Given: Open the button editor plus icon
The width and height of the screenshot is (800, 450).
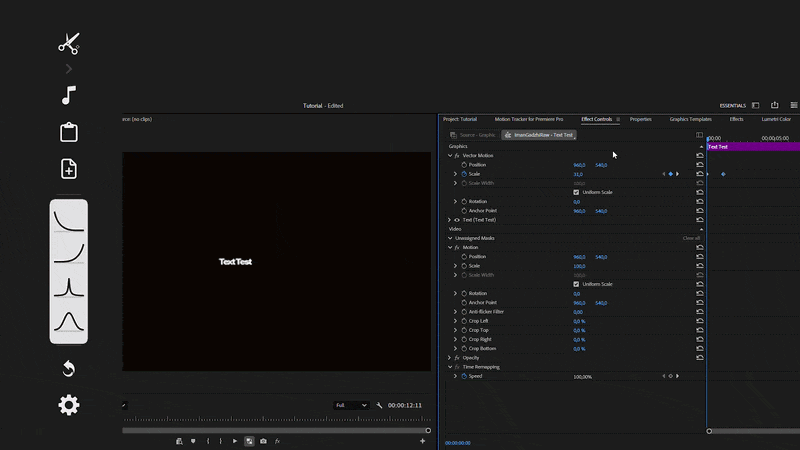Looking at the screenshot, I should point(422,441).
